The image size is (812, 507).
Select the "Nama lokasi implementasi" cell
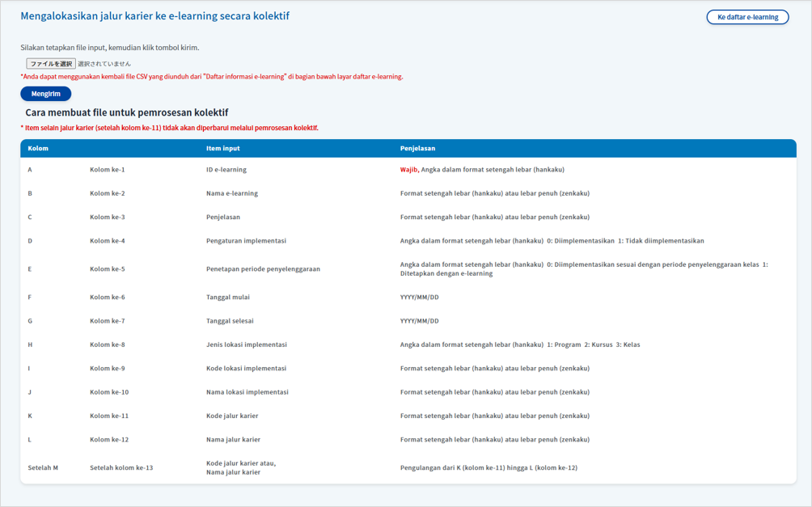point(247,392)
